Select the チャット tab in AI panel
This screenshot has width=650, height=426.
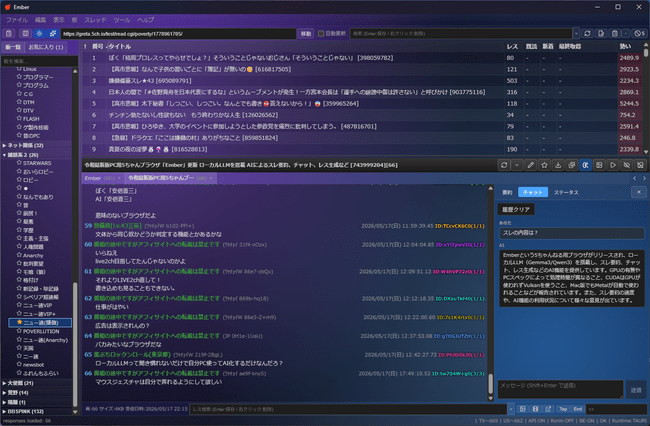click(533, 192)
